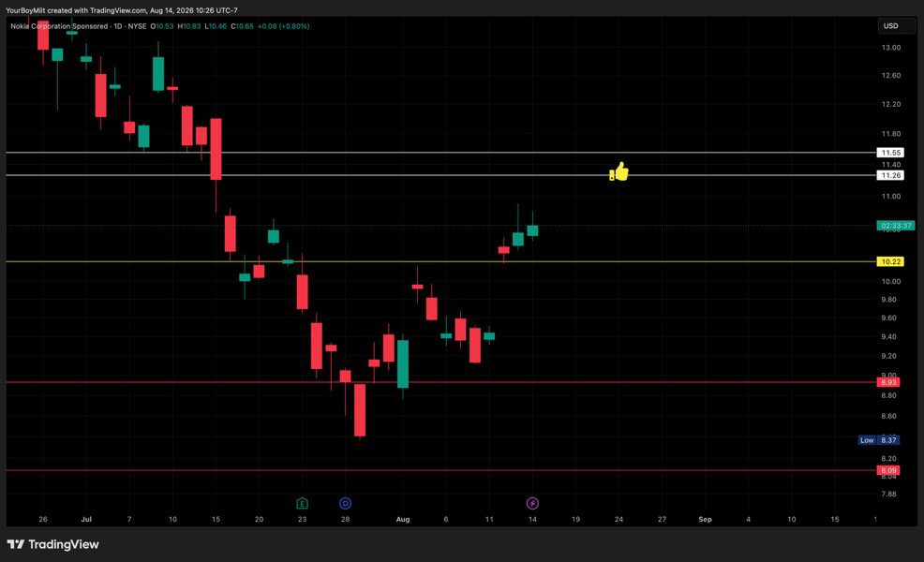The height and width of the screenshot is (562, 924).
Task: Click the red 8.09 price label
Action: (888, 470)
